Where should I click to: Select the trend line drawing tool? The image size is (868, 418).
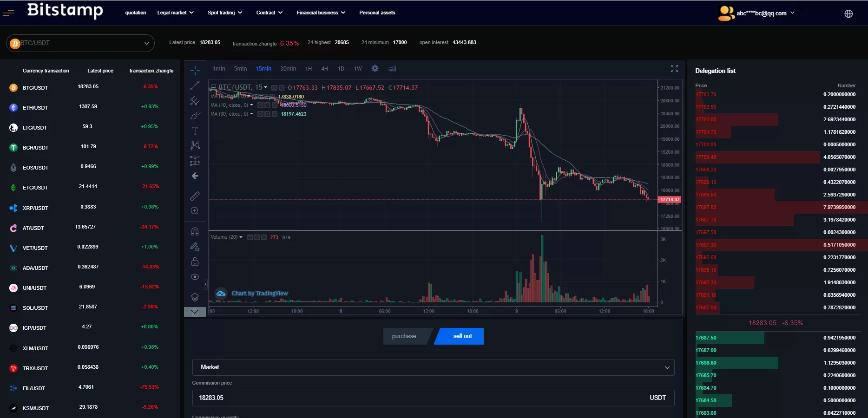tap(195, 85)
